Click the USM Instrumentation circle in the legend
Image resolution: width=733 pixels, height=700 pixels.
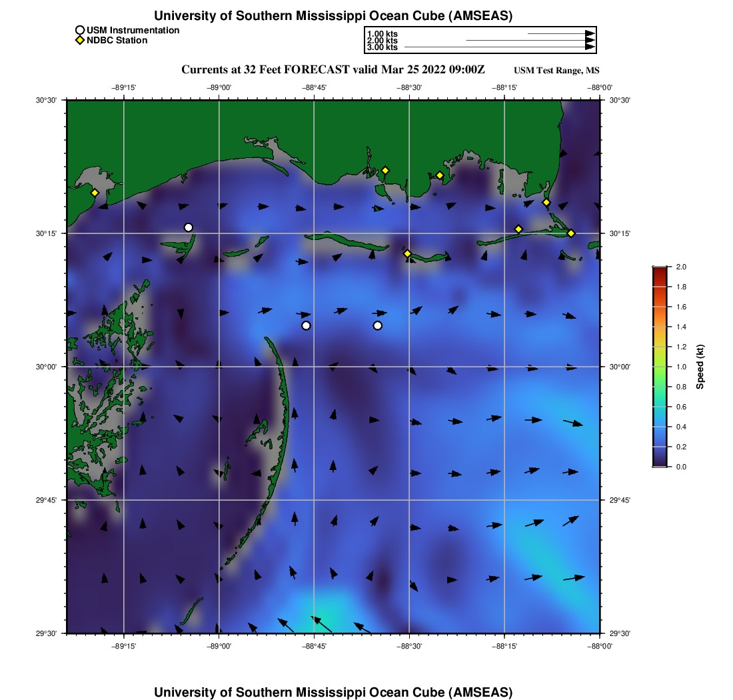click(80, 30)
